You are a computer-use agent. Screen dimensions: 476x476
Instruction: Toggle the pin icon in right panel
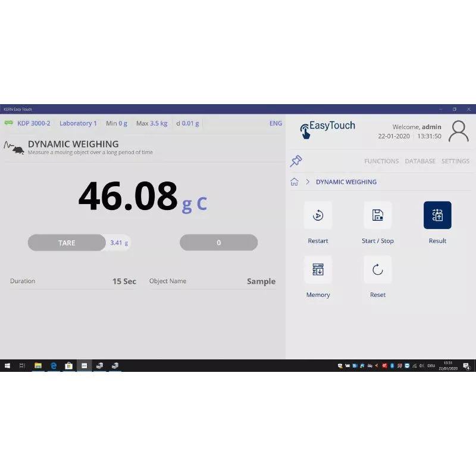(296, 161)
